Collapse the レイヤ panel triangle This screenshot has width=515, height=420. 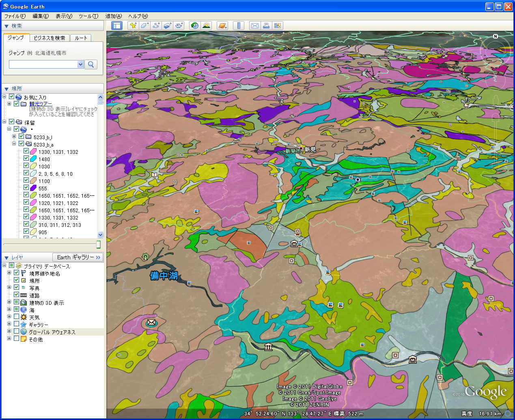pos(6,258)
